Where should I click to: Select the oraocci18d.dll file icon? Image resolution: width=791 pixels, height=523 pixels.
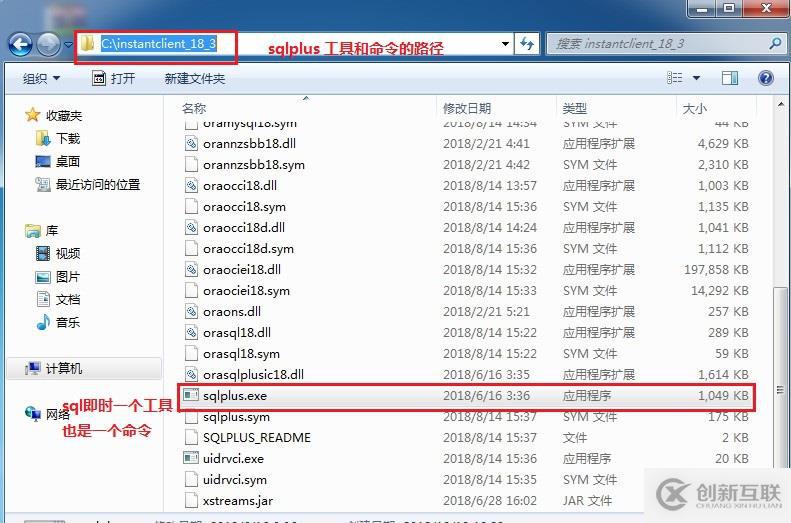pos(191,227)
